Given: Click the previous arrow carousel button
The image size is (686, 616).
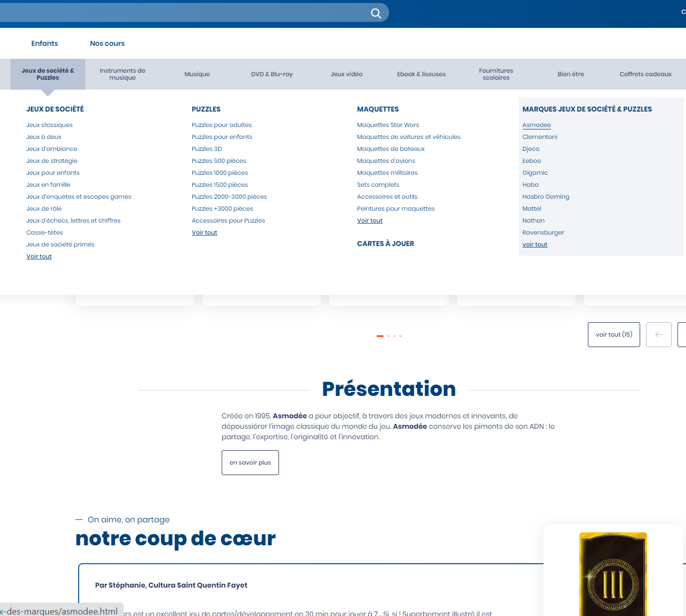Looking at the screenshot, I should [659, 335].
